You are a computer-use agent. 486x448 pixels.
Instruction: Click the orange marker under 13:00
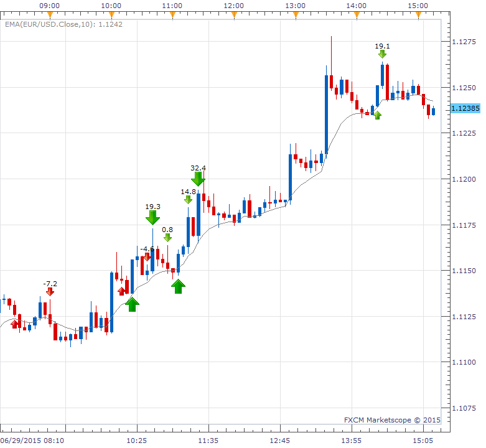pos(296,15)
